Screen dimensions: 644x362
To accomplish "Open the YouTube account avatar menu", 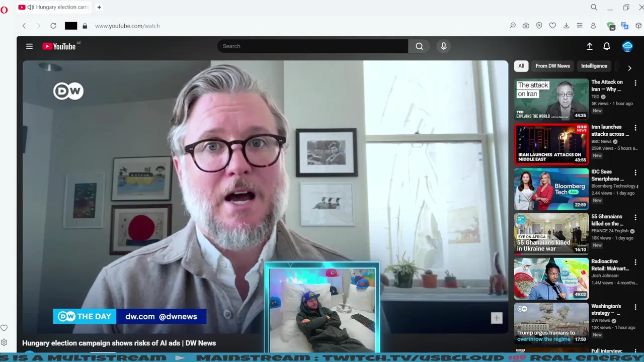I will point(627,46).
